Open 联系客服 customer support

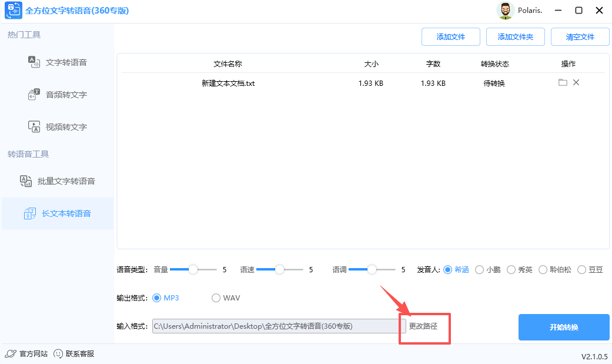click(x=73, y=353)
